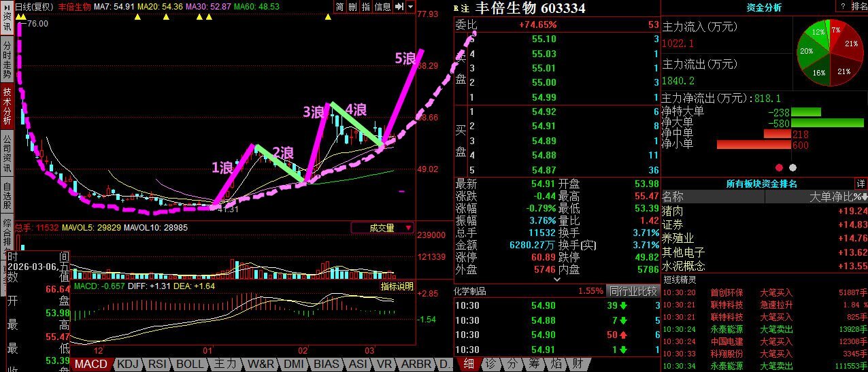Screen dimensions: 868x372
Task: Click the 日线(复权) period label
Action: click(x=34, y=7)
